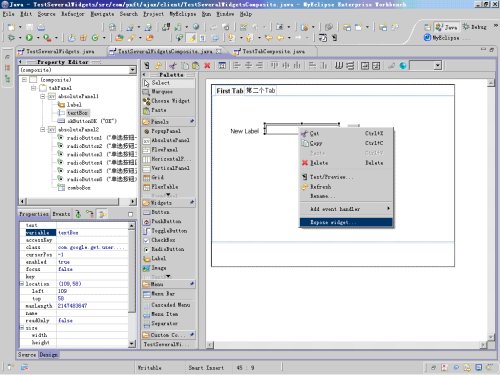Click the First Tab in design canvas
Screen dimensions: 500x375
coord(230,91)
